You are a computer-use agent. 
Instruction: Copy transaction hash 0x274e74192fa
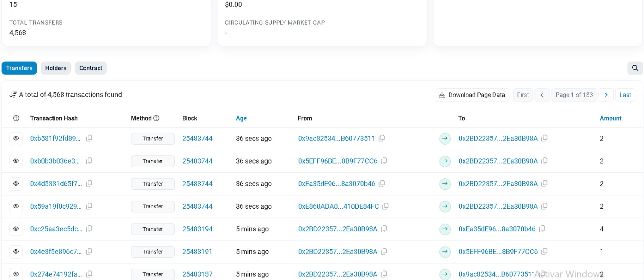click(x=89, y=274)
